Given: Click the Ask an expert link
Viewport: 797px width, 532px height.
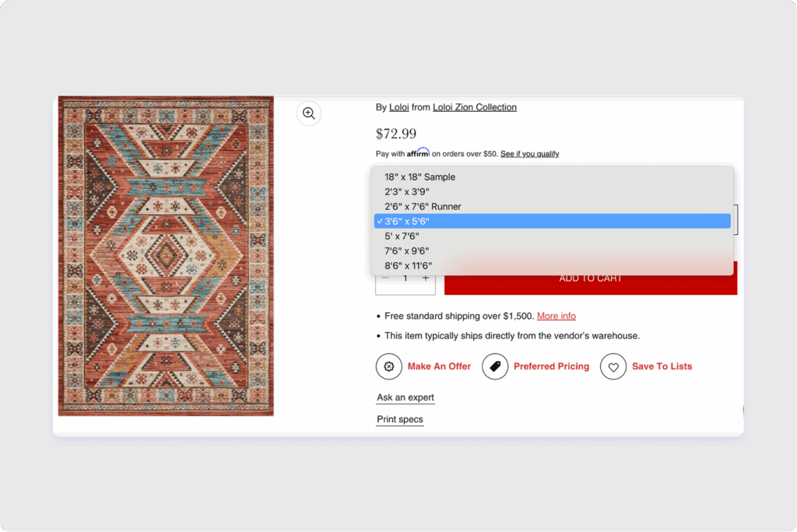Looking at the screenshot, I should (x=405, y=398).
